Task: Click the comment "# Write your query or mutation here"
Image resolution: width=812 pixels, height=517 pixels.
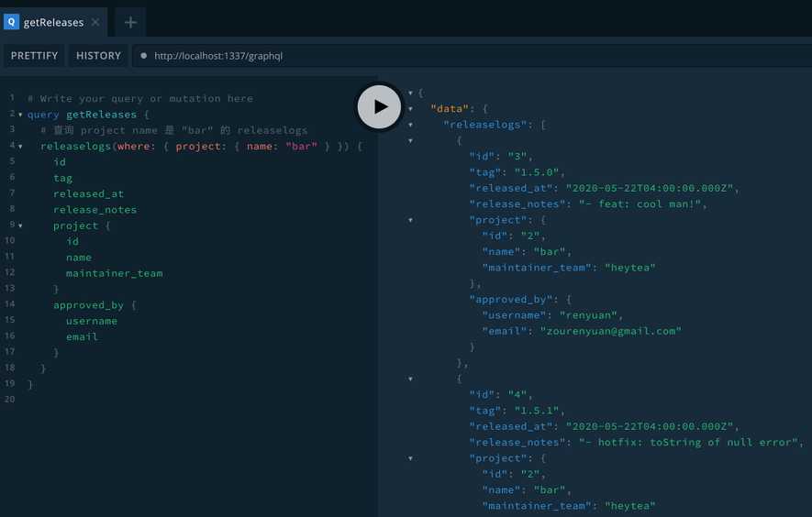Action: 140,98
